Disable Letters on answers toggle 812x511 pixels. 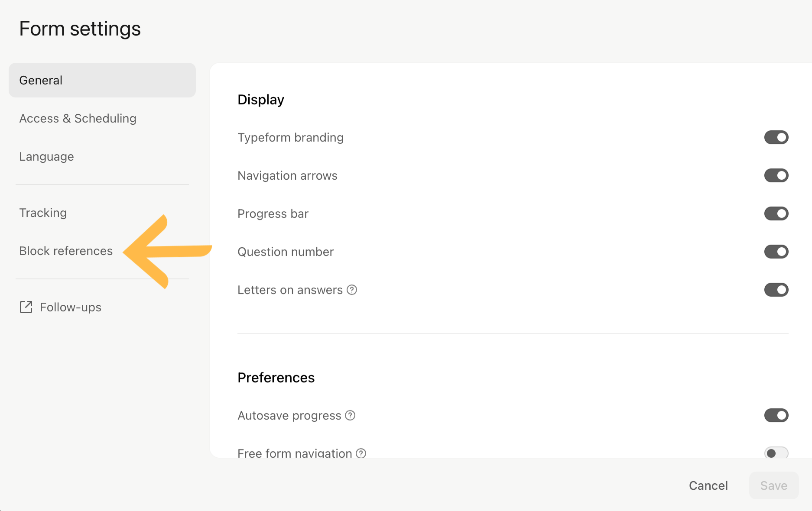[x=776, y=290]
